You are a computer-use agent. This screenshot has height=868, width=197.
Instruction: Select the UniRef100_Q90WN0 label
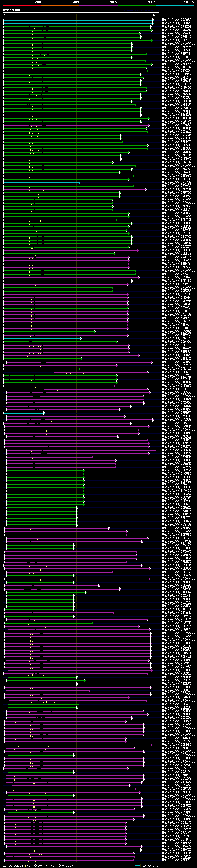point(177,819)
